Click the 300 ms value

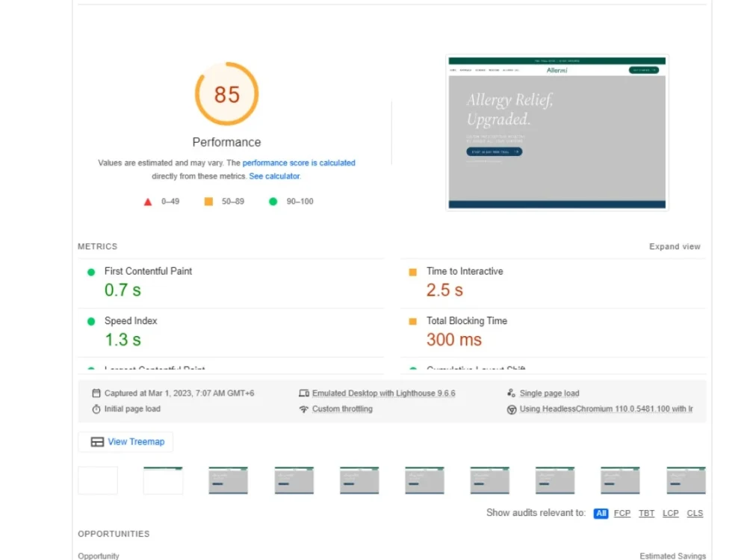[454, 340]
